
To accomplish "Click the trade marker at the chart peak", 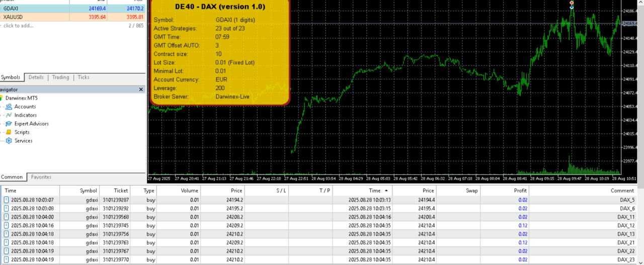I will pyautogui.click(x=572, y=5).
